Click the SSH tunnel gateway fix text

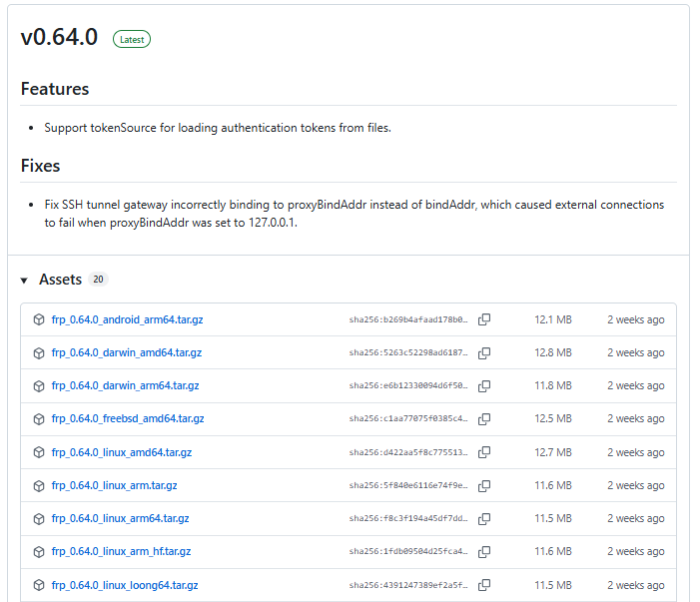click(354, 214)
